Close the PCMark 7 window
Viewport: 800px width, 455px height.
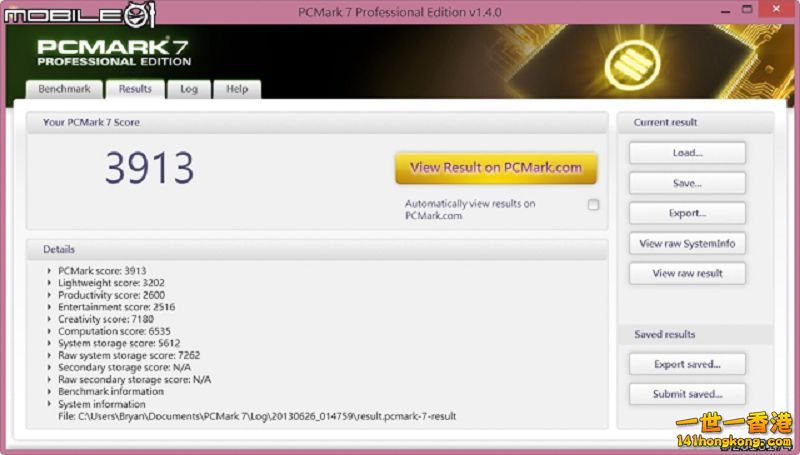pos(777,10)
